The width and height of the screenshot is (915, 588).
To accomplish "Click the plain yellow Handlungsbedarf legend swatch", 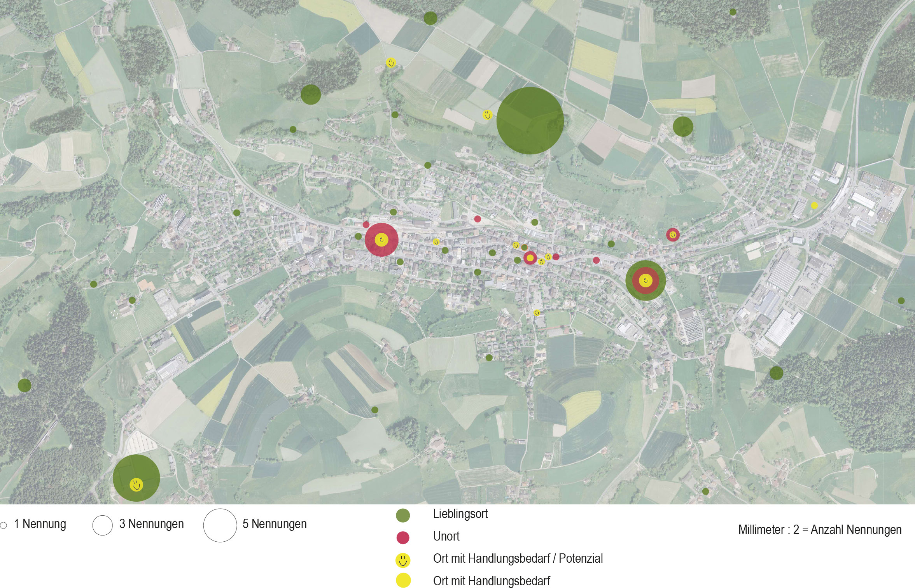I will pos(403,580).
